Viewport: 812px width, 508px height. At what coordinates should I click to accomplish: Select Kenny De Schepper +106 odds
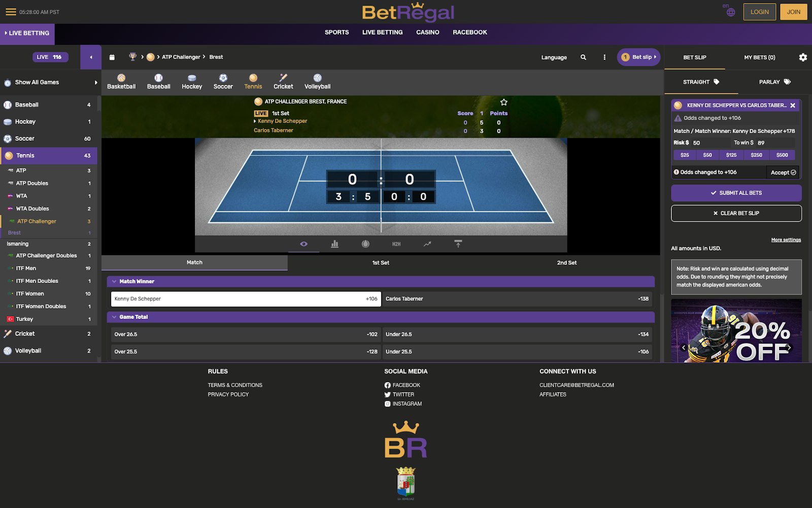tap(246, 299)
